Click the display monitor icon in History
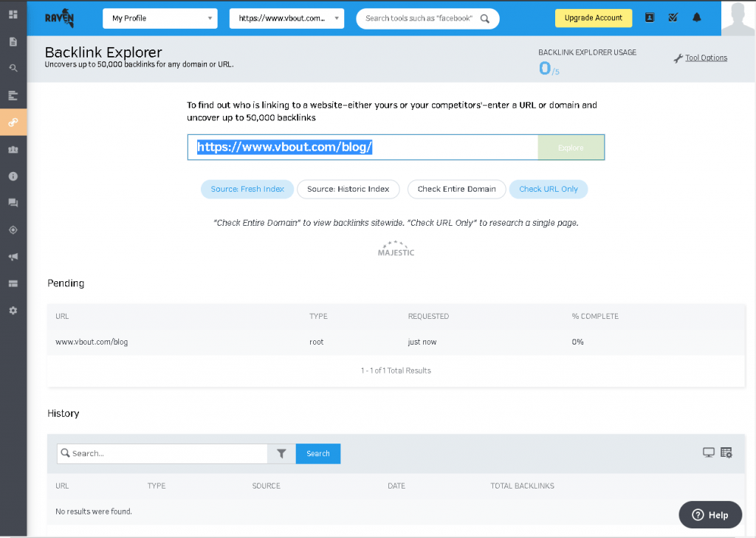This screenshot has height=538, width=756. point(708,452)
